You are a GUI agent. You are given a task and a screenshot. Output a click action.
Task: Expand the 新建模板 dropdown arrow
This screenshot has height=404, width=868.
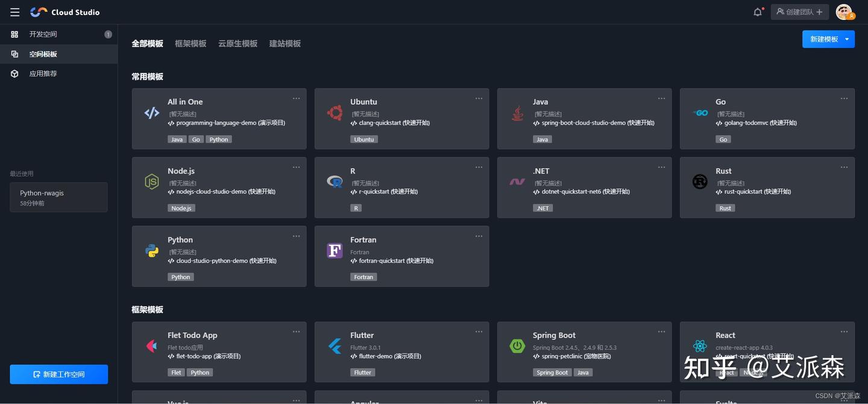(x=847, y=39)
